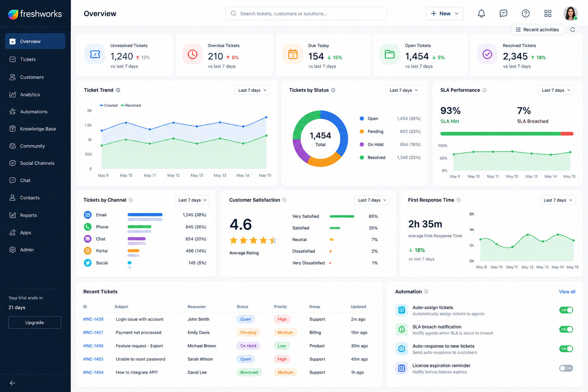Viewport: 588px width, 392px height.
Task: Click the Open Tickets folder icon
Action: pos(390,54)
